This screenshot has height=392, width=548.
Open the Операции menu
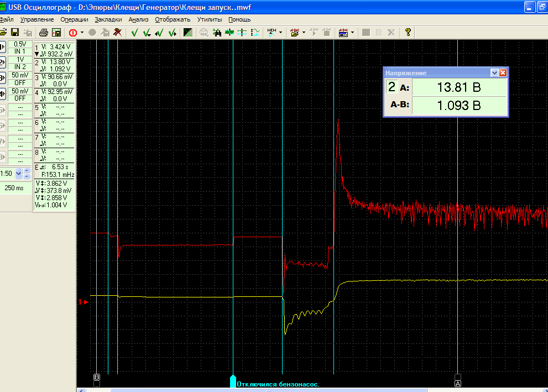(74, 19)
